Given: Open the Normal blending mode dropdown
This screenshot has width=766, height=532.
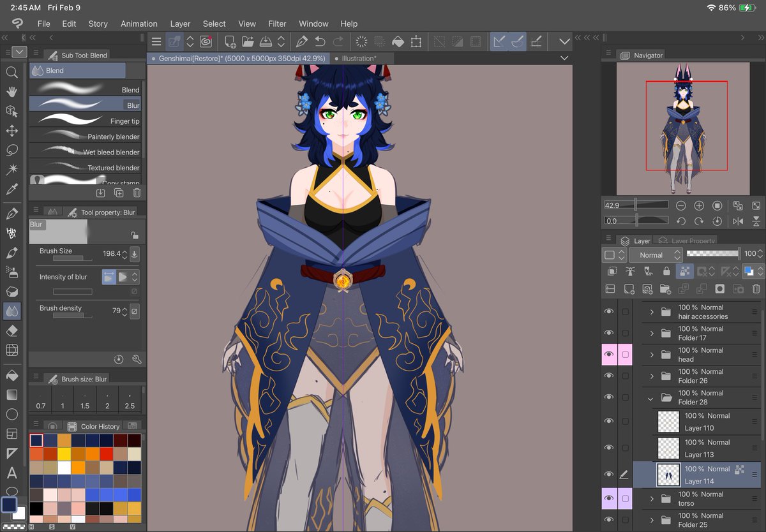Looking at the screenshot, I should (x=656, y=255).
